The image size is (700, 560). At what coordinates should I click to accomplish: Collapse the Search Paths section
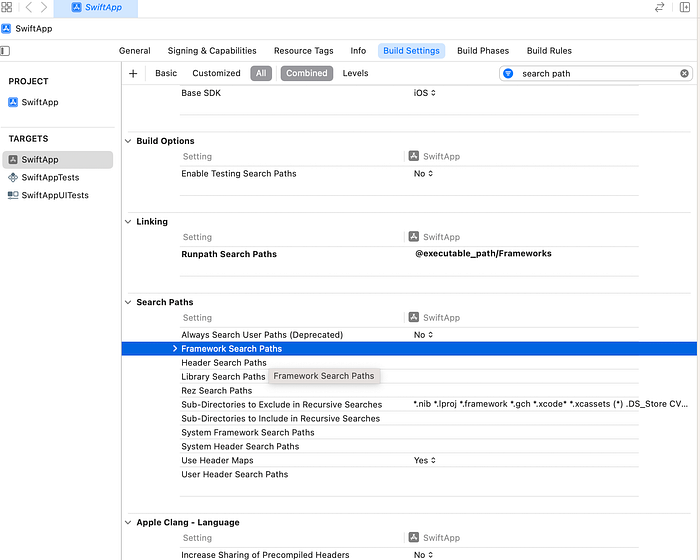128,302
